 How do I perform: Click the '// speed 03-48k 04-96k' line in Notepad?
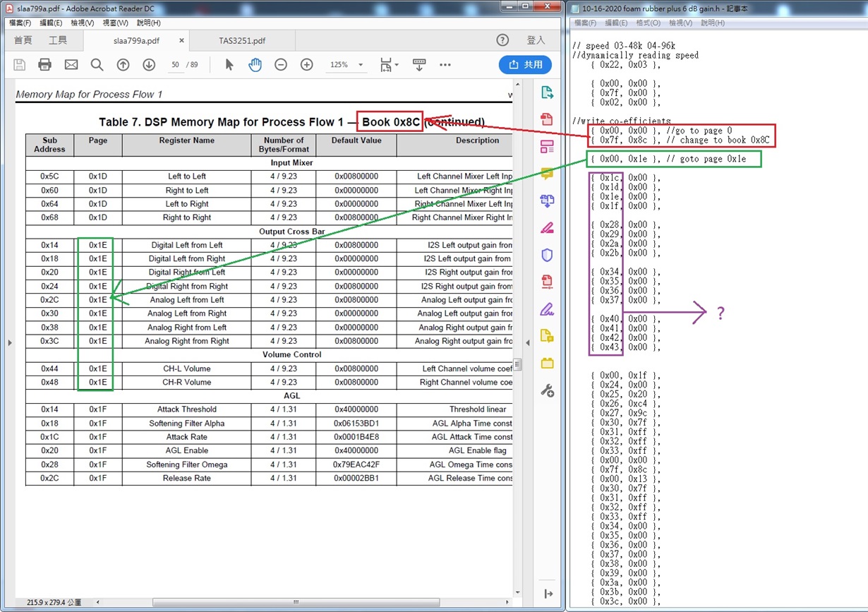coord(623,46)
